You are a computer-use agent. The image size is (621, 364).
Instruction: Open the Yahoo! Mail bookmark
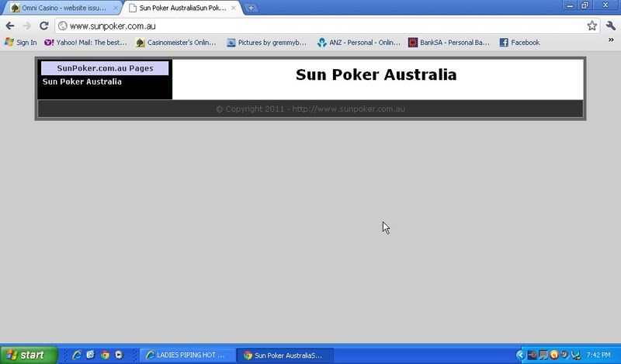click(x=85, y=43)
